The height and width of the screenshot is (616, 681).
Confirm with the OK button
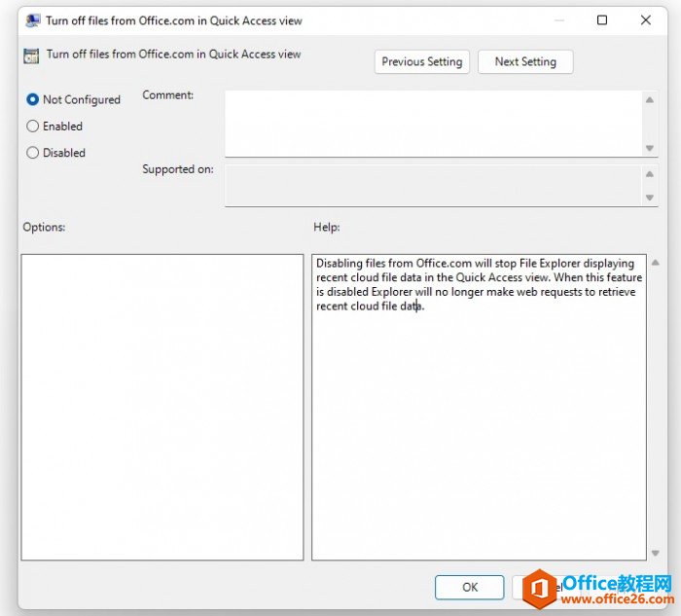470,587
